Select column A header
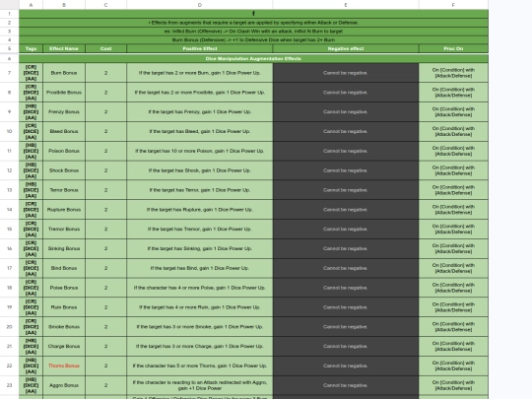The width and height of the screenshot is (532, 399). [31, 5]
